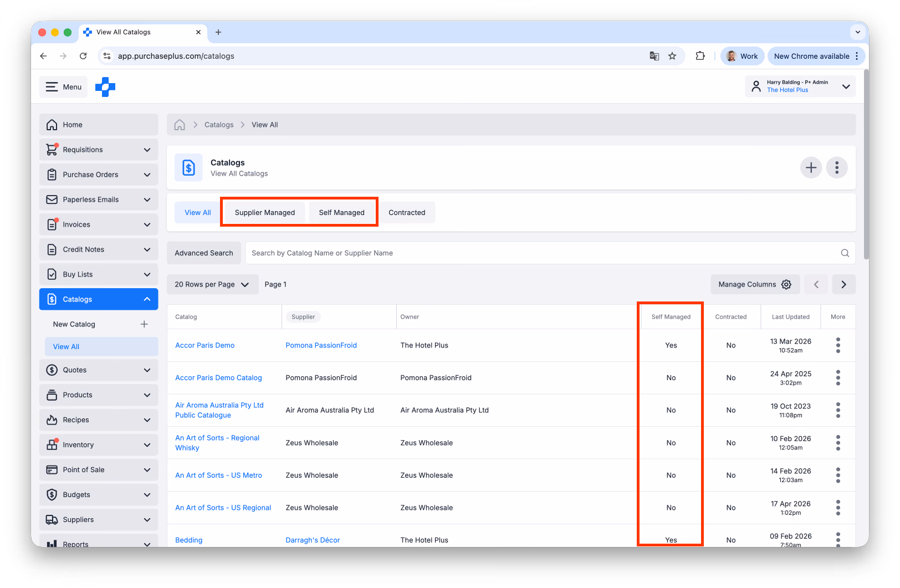Go back in browser history
900x588 pixels.
point(43,56)
